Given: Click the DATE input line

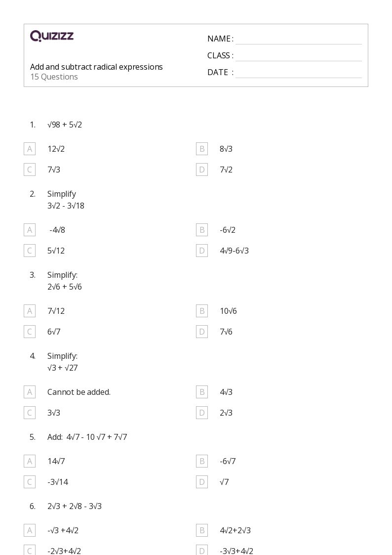Looking at the screenshot, I should click(x=298, y=73).
